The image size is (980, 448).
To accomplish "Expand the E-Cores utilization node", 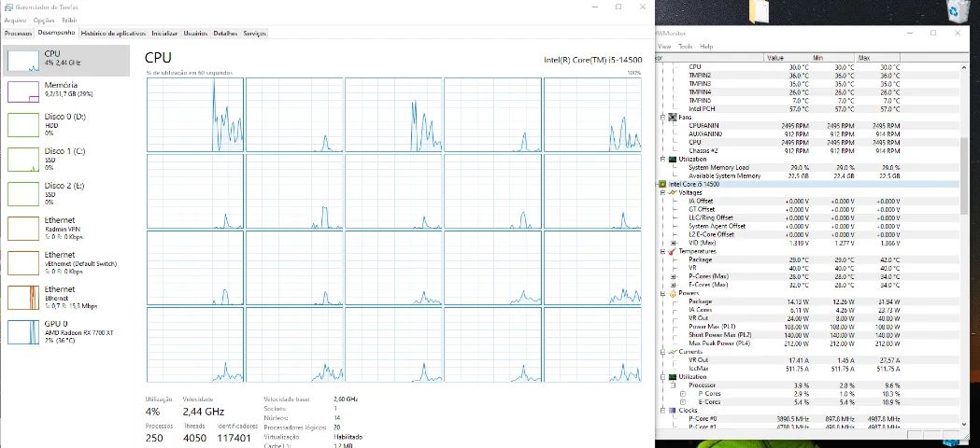I will click(x=683, y=401).
